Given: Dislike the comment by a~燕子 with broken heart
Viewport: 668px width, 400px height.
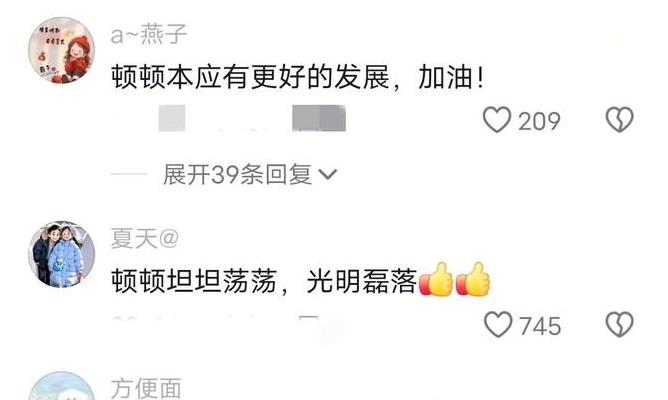Looking at the screenshot, I should click(619, 119).
